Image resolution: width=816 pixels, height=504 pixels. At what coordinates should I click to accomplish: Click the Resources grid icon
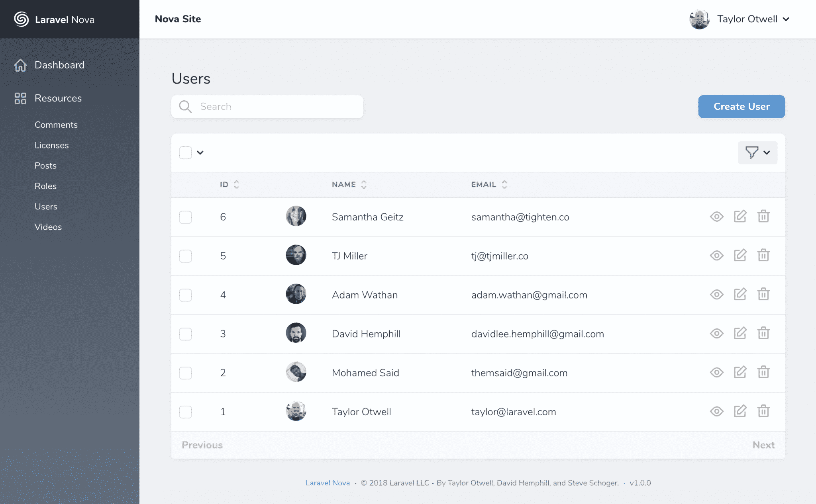(x=20, y=98)
